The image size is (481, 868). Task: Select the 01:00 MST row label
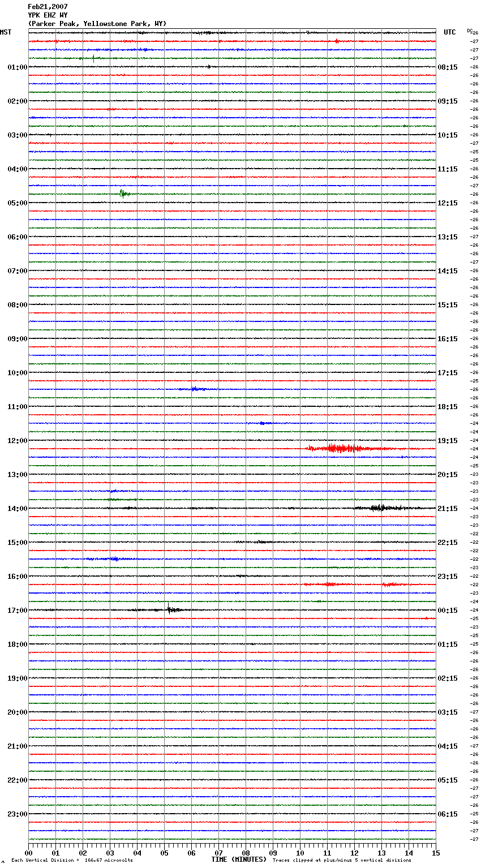17,67
